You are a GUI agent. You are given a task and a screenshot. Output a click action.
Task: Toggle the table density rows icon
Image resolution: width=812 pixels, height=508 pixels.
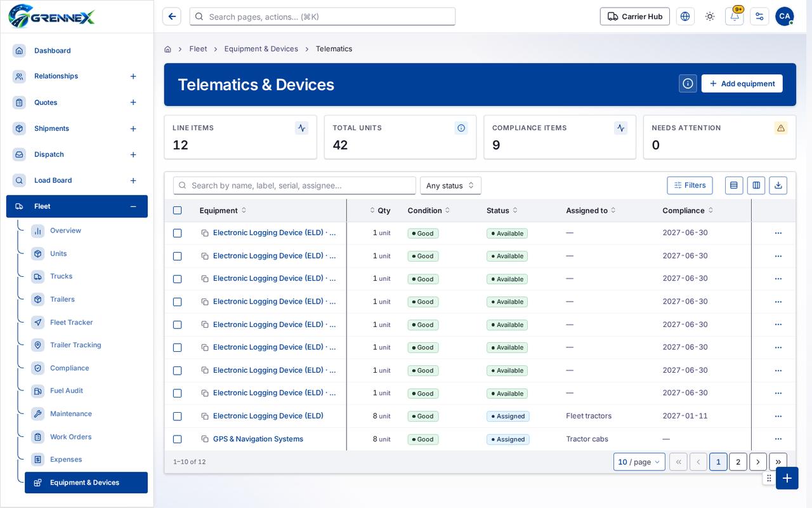734,185
